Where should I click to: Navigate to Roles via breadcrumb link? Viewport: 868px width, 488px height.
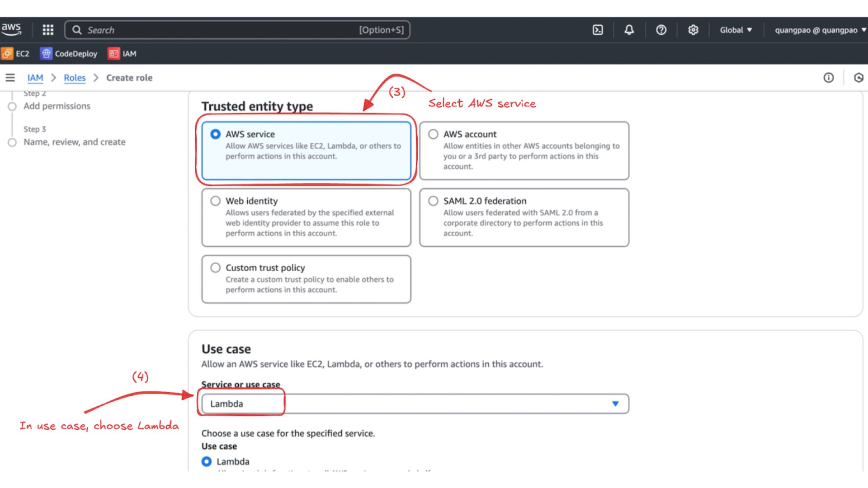coord(74,77)
